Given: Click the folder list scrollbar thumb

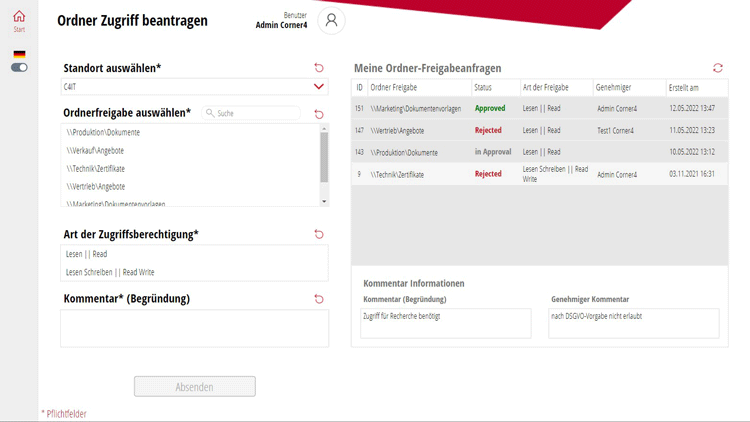Looking at the screenshot, I should tap(324, 157).
